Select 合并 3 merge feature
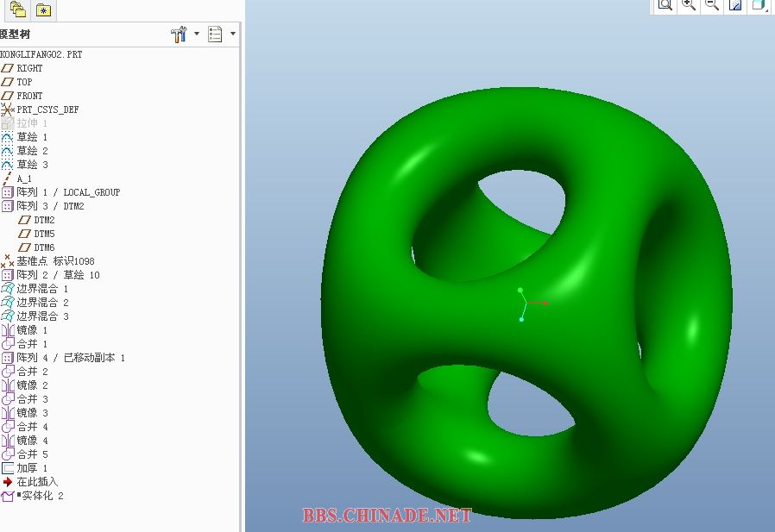Screen dimensions: 775x532 coord(24,399)
